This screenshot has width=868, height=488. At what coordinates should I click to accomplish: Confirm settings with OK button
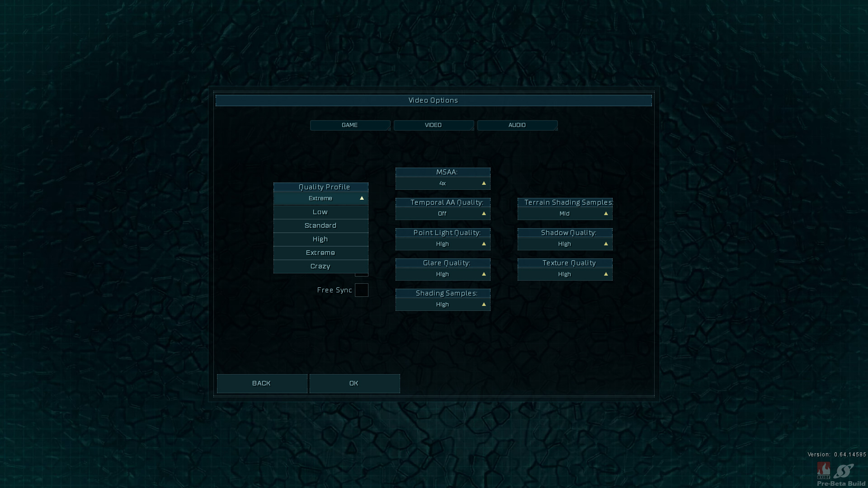[x=354, y=384]
